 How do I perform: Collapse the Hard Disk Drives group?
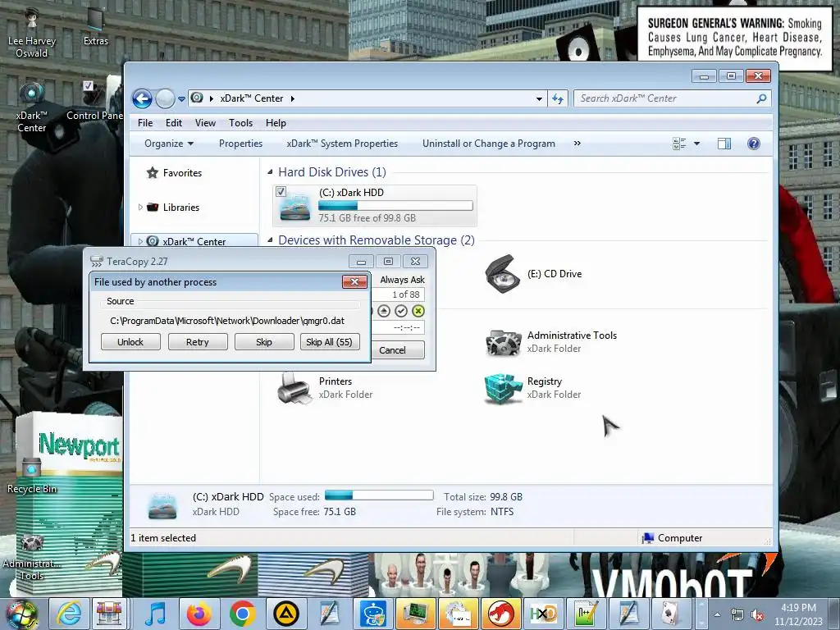(270, 172)
